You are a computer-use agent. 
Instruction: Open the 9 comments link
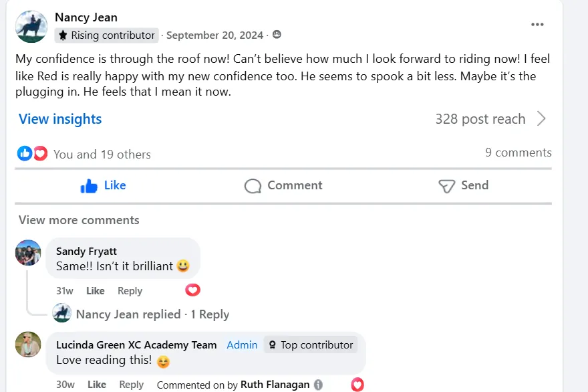click(518, 153)
